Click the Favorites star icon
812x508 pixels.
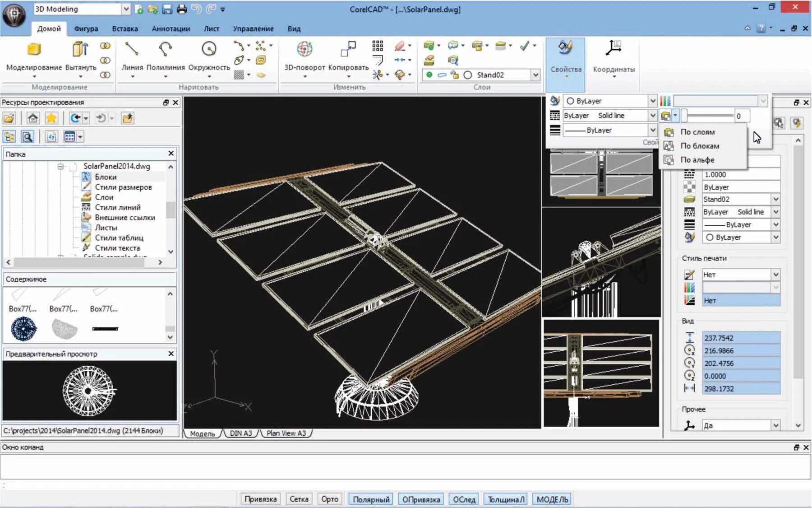(x=51, y=118)
